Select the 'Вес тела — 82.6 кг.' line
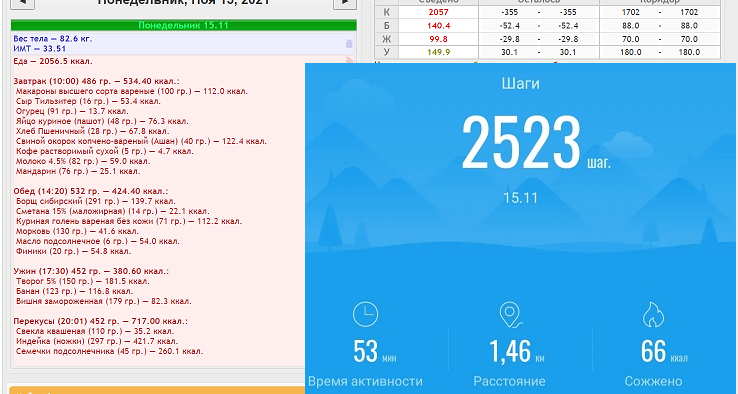Screen dimensions: 738x394 (53, 39)
